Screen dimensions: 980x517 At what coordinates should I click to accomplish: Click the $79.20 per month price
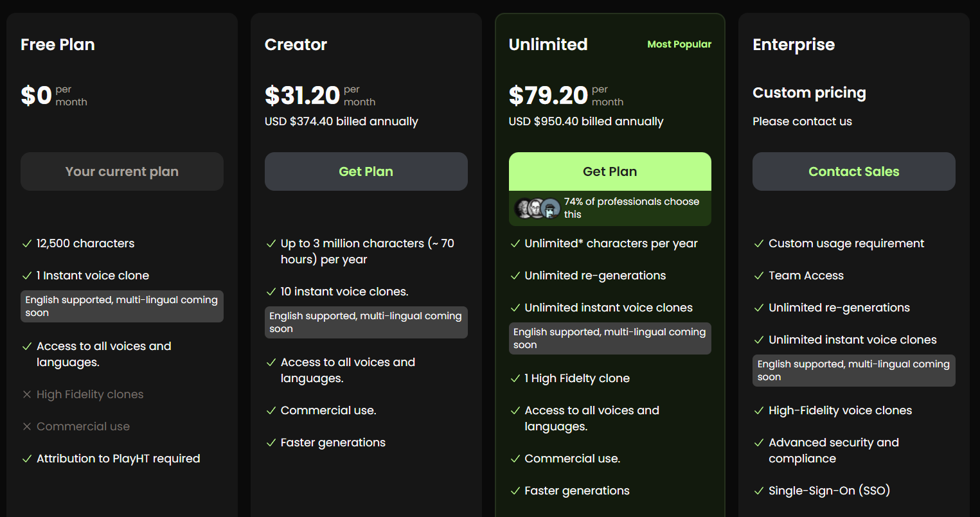click(548, 96)
